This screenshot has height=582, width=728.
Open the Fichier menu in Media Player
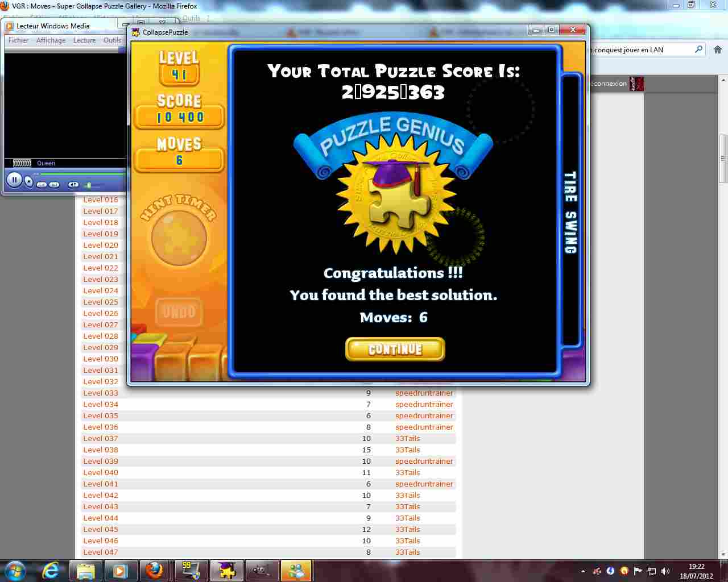18,40
